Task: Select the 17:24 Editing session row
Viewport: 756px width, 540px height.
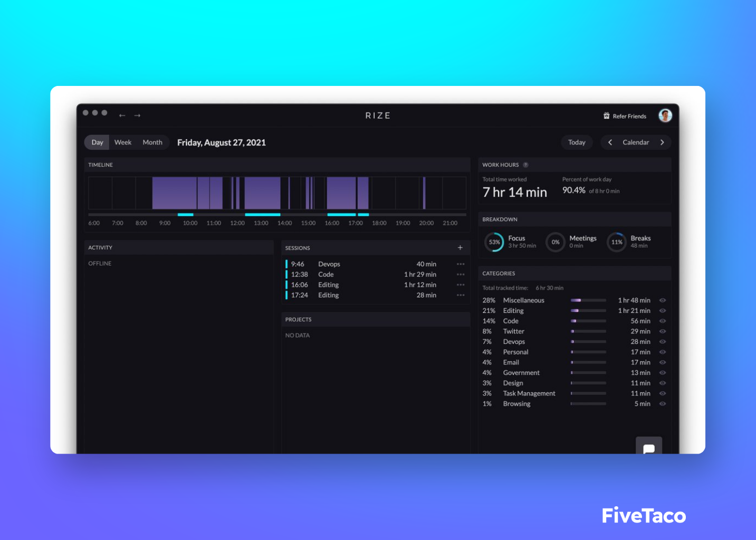Action: [375, 295]
